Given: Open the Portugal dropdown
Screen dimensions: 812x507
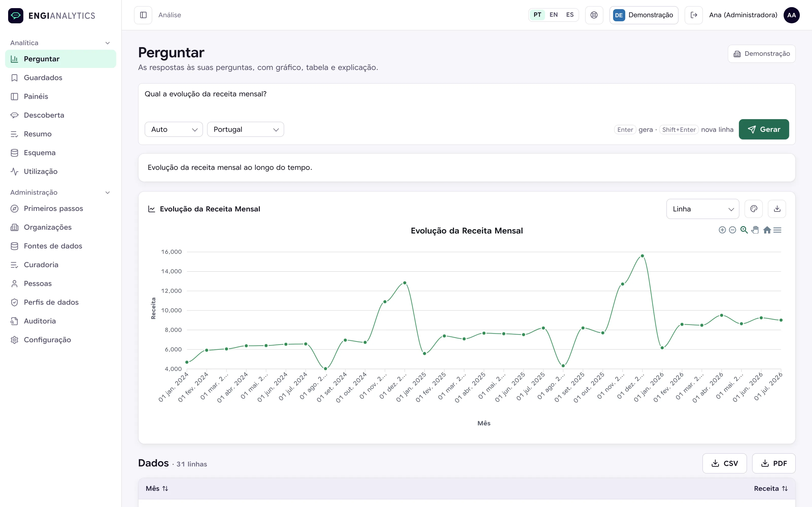Looking at the screenshot, I should tap(245, 130).
